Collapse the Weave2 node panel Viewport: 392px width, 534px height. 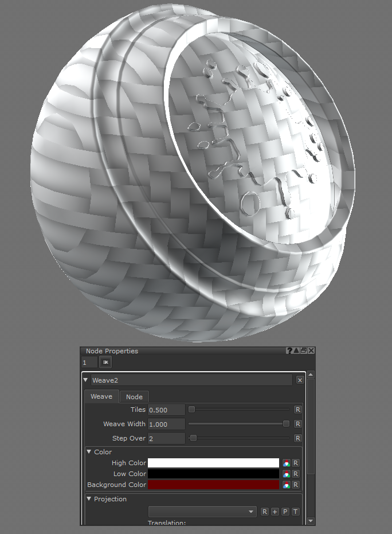coord(86,380)
